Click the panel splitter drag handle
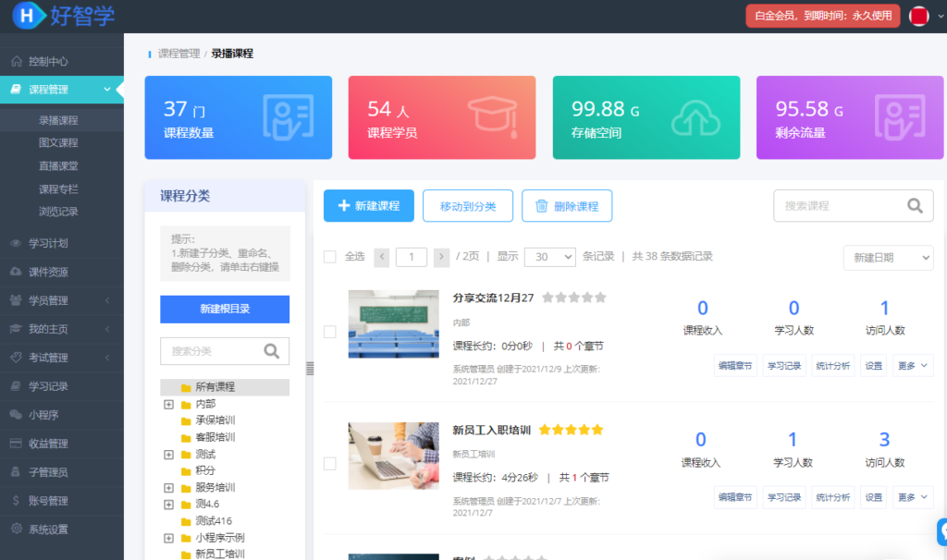The width and height of the screenshot is (947, 560). 310,369
